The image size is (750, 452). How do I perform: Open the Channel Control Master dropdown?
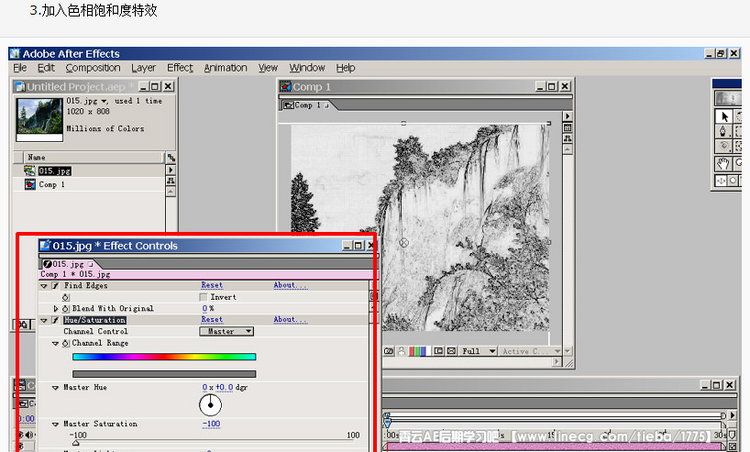(227, 331)
